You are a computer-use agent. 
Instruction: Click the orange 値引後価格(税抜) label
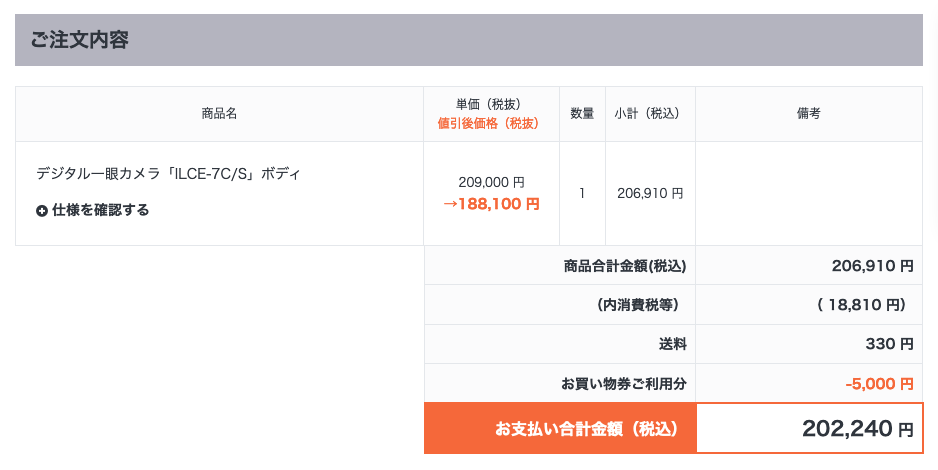tap(488, 123)
